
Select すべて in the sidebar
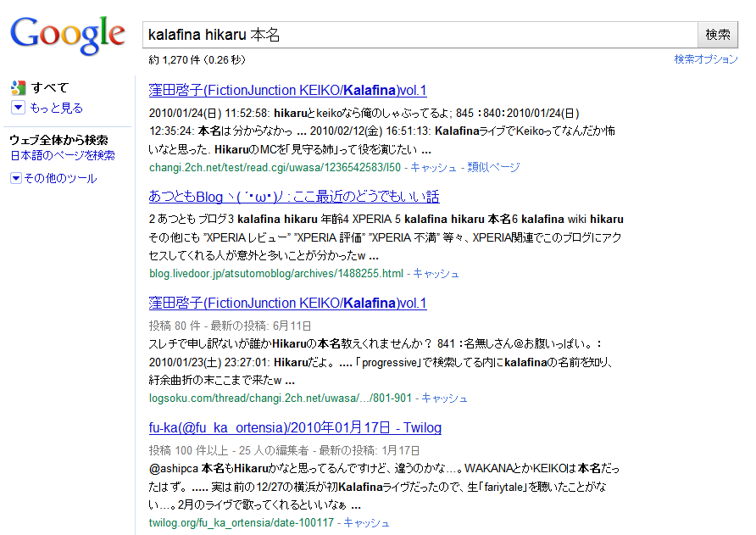[x=50, y=88]
